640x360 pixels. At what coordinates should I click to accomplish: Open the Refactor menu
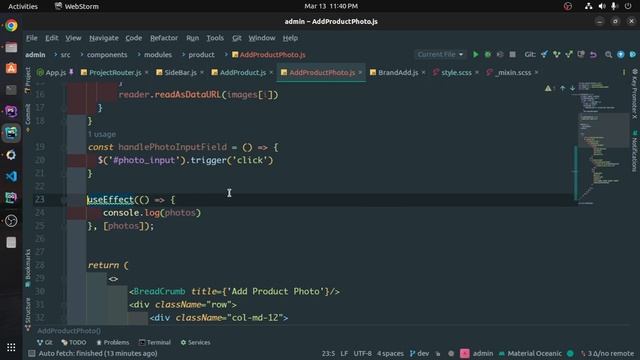pos(164,38)
